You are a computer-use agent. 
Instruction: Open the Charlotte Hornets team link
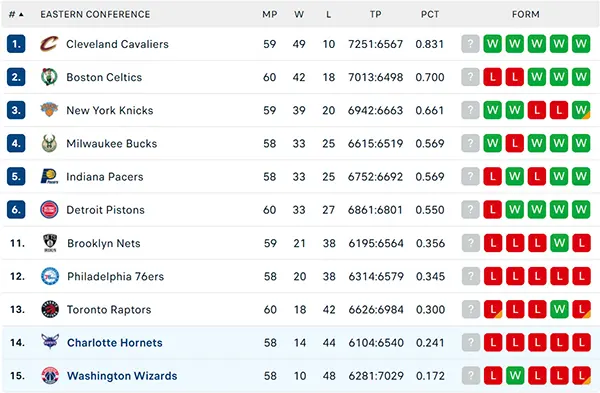coord(115,342)
